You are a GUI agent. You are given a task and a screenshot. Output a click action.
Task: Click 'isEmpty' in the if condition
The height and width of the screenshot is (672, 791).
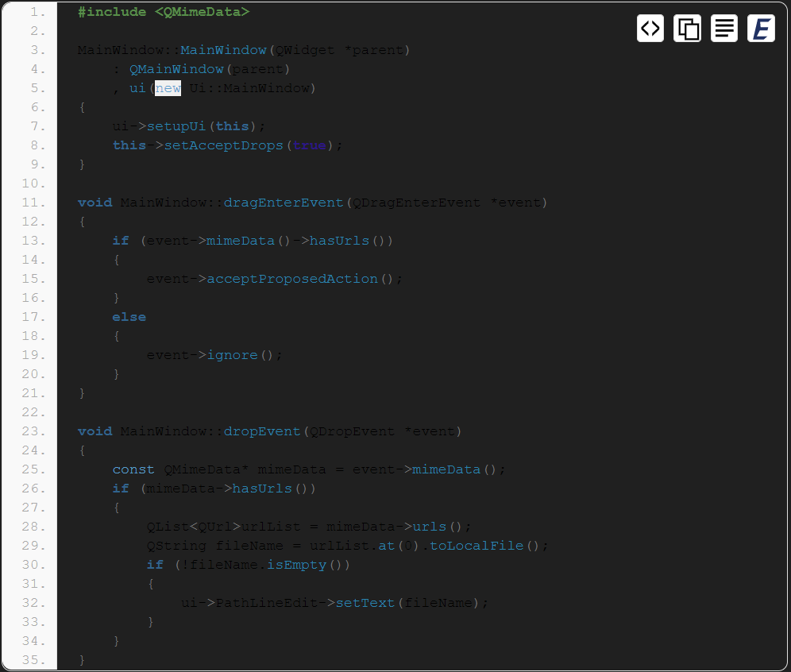(x=296, y=565)
